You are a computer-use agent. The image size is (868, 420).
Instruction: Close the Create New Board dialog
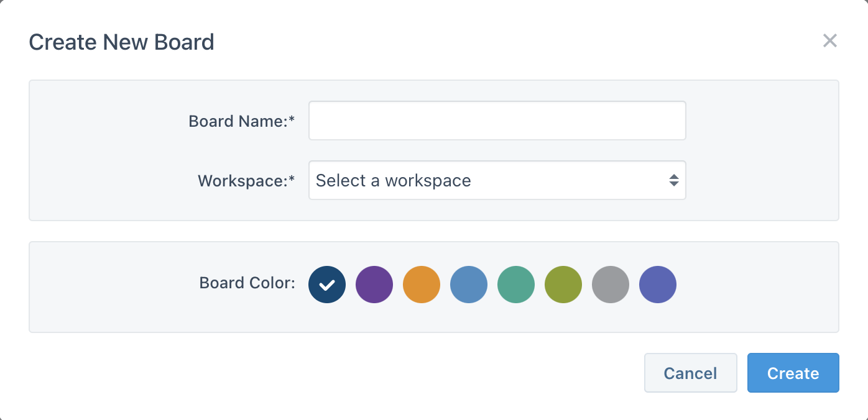[x=830, y=41]
